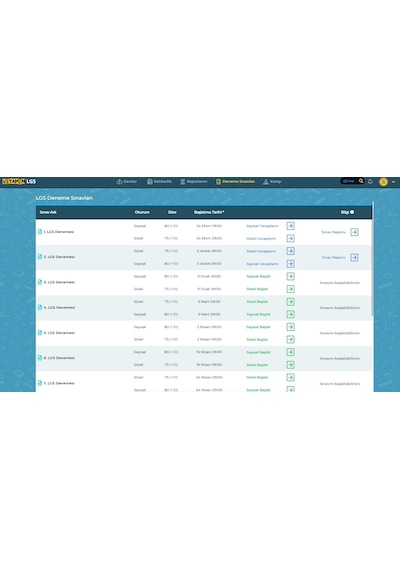This screenshot has width=400, height=570.
Task: Click Sayısal Cevapların arrow for 1. LGS Denemesi
Action: (x=290, y=226)
